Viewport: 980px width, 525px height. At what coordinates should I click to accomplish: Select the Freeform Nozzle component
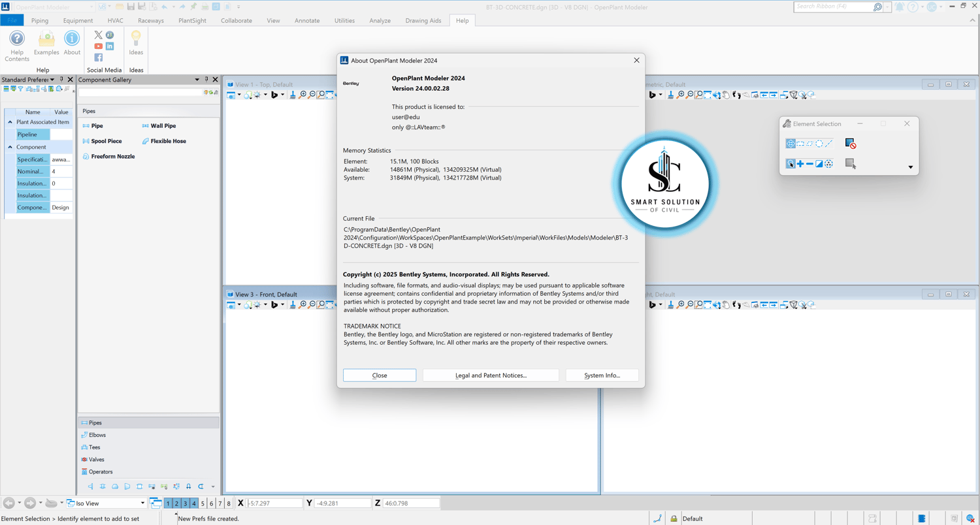(109, 157)
